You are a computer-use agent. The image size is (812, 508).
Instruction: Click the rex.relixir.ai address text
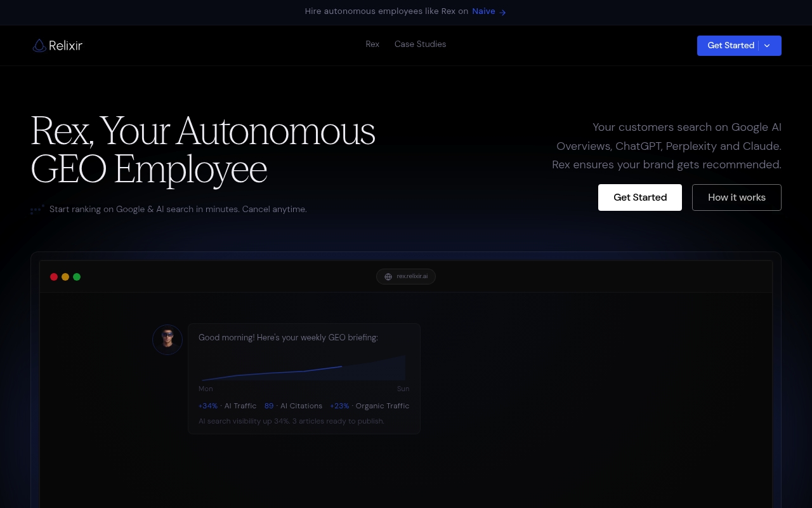coord(412,277)
